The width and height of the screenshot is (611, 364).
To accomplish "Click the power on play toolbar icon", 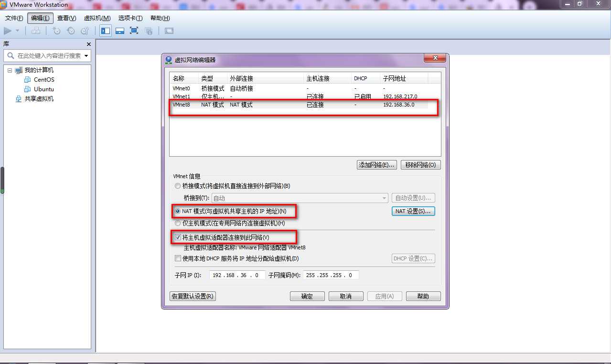I will pyautogui.click(x=8, y=31).
